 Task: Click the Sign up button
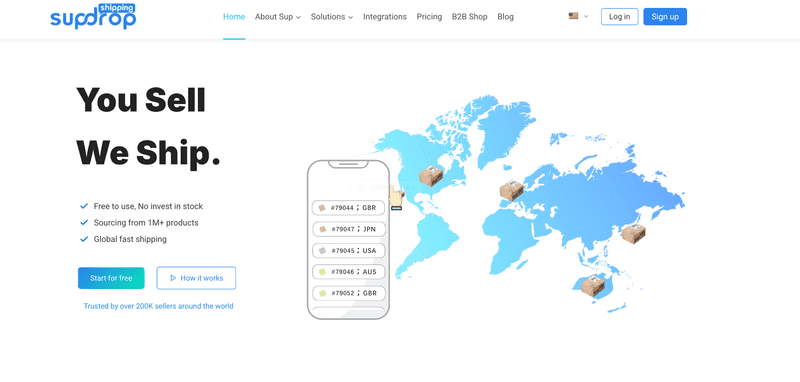click(665, 16)
